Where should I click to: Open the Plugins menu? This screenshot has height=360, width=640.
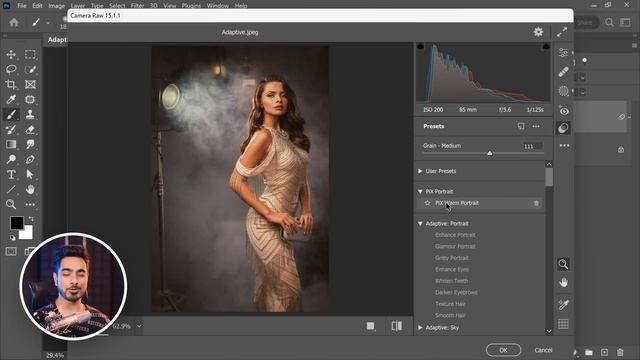coord(191,6)
